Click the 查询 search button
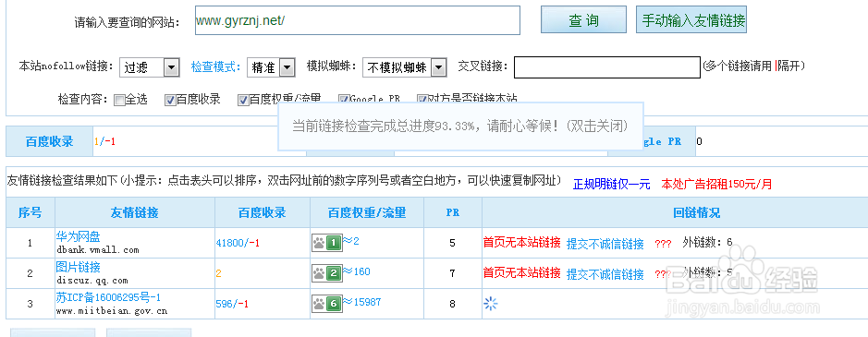868x337 pixels. tap(583, 20)
